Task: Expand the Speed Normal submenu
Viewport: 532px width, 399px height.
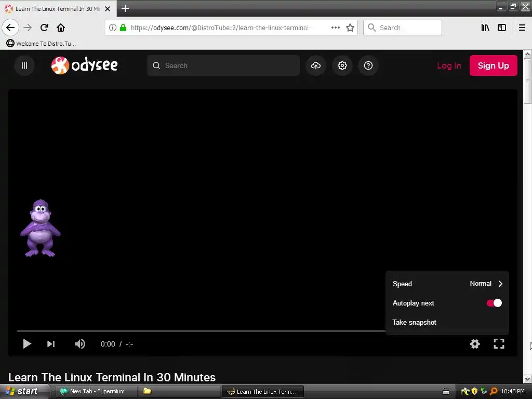Action: pos(447,284)
